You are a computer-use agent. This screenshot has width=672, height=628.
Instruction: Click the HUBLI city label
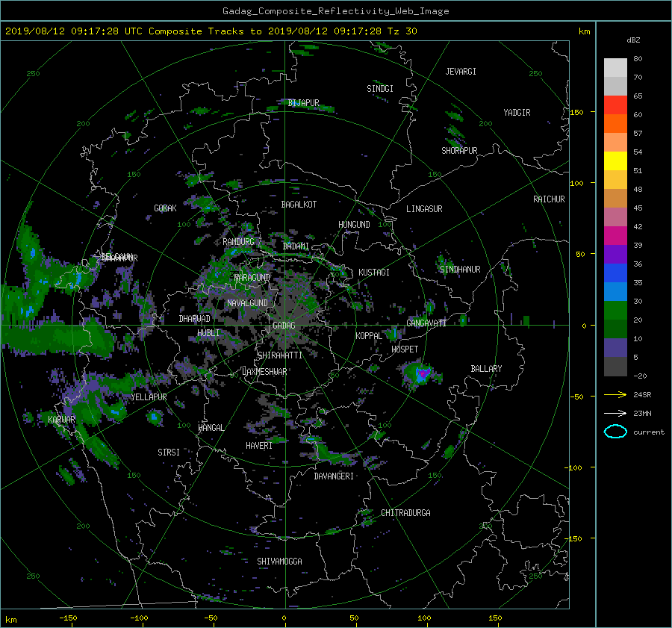[208, 333]
